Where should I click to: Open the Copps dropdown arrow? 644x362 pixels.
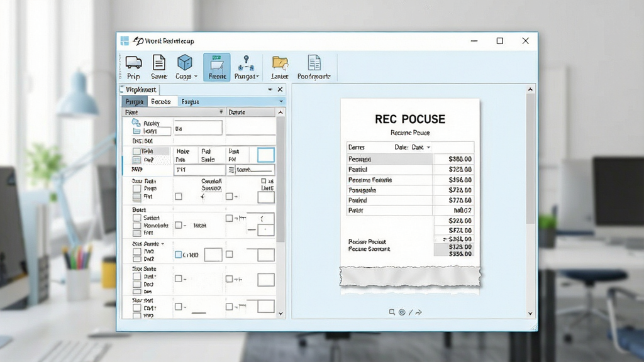(x=196, y=76)
